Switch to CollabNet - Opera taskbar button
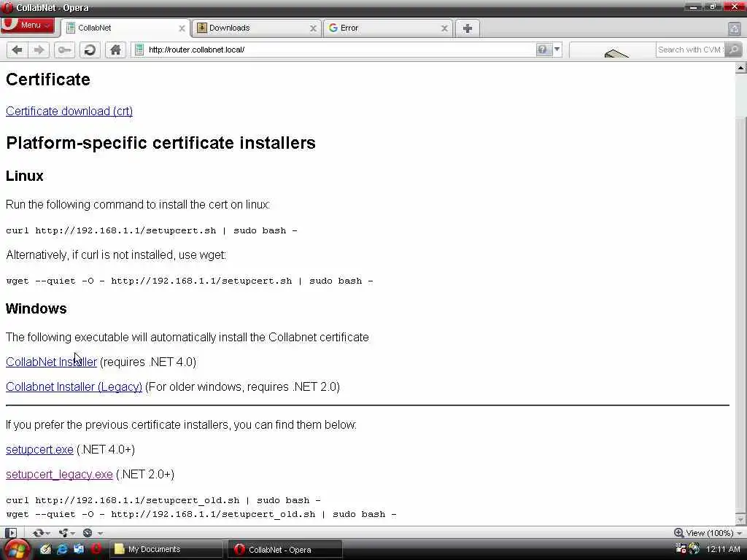Screen dimensions: 747x560 coord(285,550)
